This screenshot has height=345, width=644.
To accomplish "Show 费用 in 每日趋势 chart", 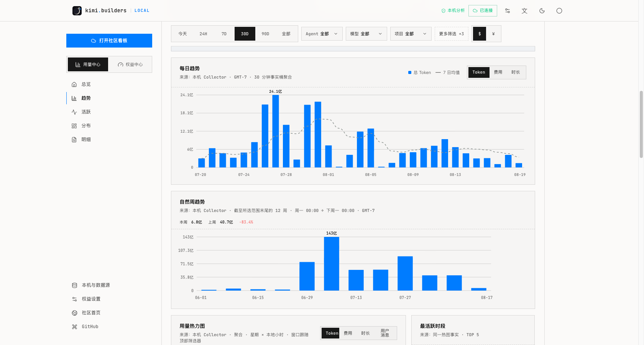I will pyautogui.click(x=498, y=72).
